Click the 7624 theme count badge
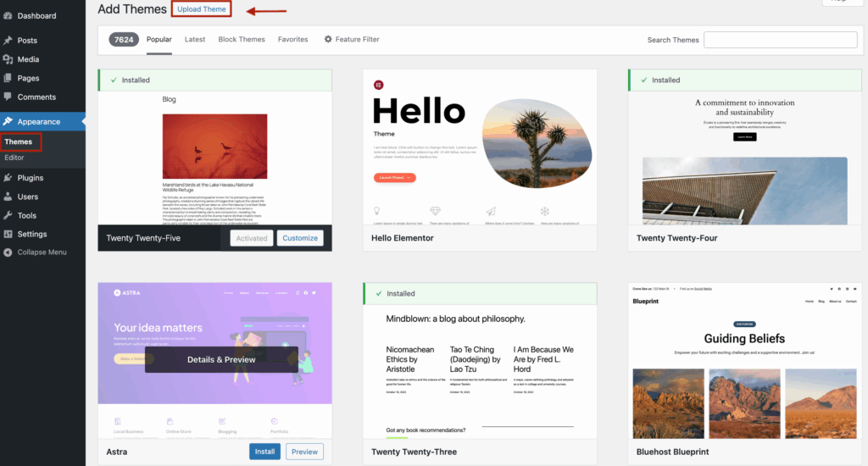Image resolution: width=868 pixels, height=466 pixels. 124,39
